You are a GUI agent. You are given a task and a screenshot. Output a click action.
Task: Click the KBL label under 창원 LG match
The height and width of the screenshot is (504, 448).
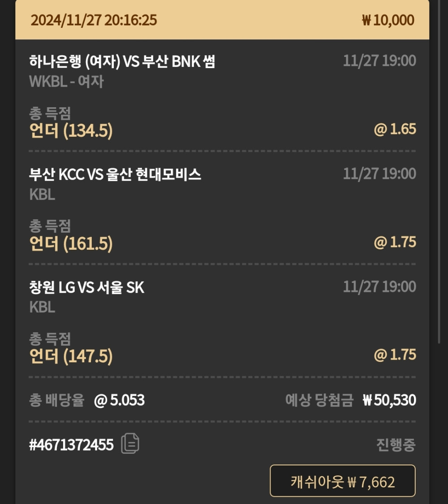click(x=42, y=308)
